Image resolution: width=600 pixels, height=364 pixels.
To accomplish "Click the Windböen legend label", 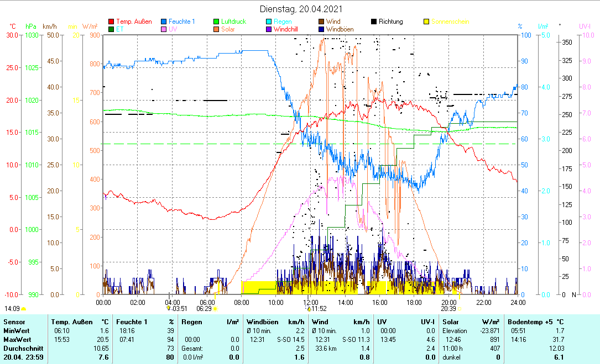I will coord(341,29).
